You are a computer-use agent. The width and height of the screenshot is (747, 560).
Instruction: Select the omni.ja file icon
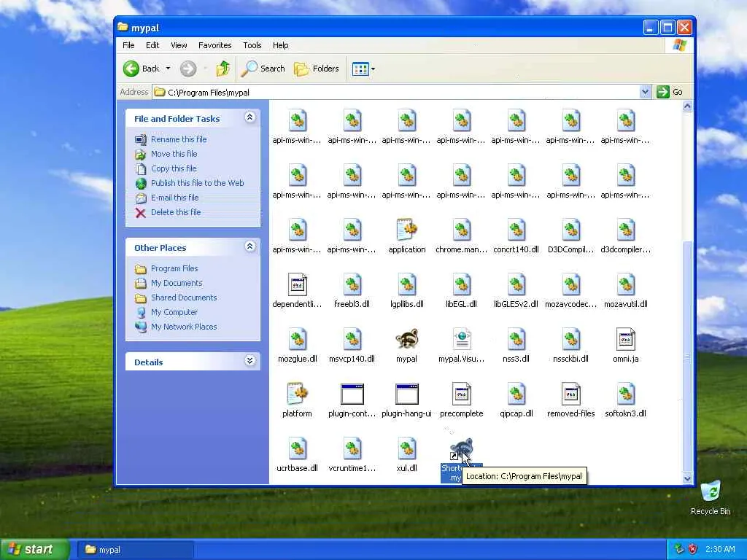(625, 339)
